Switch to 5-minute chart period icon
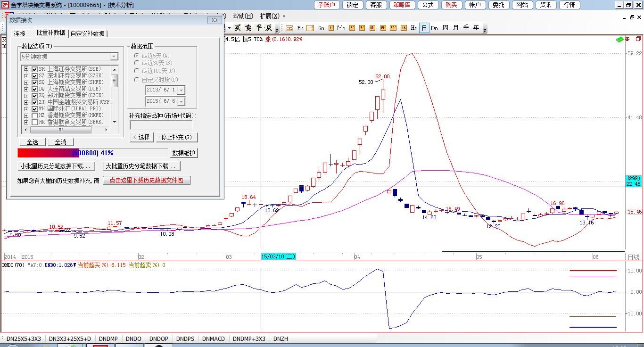Viewport: 644px width, 347px height. tap(362, 28)
